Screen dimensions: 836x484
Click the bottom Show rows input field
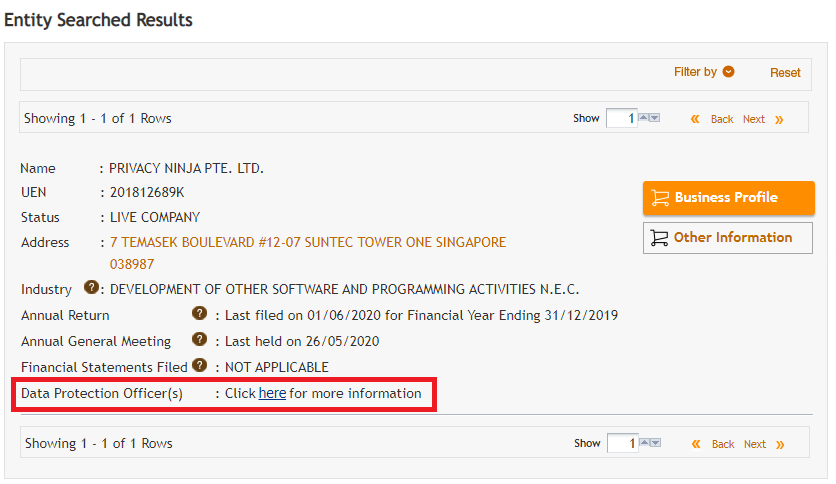tap(622, 443)
